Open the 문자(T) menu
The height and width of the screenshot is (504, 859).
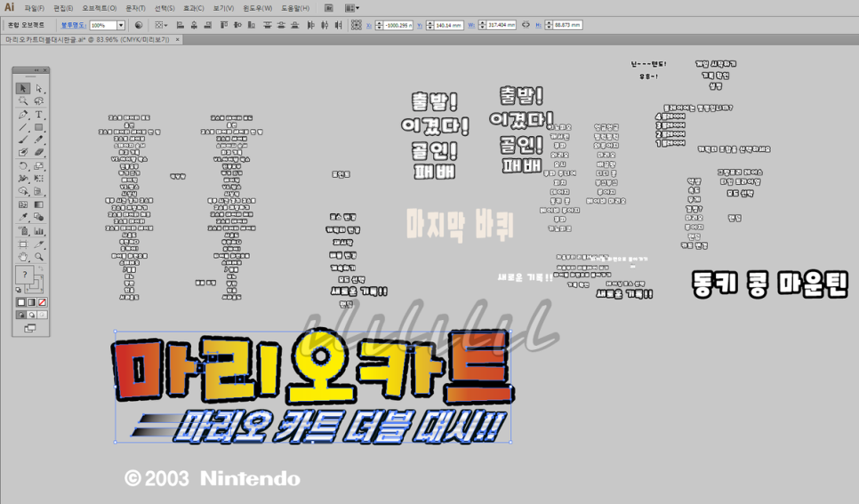135,8
